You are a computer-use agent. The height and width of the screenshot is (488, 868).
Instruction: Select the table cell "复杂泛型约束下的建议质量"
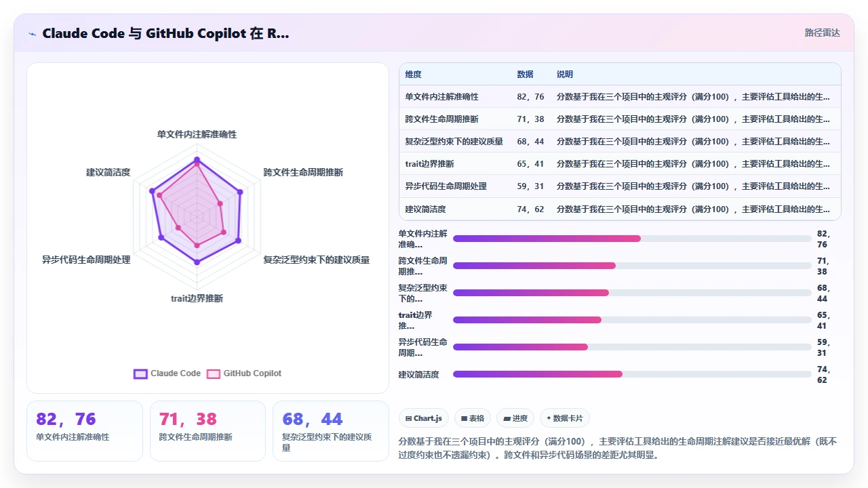tap(454, 142)
